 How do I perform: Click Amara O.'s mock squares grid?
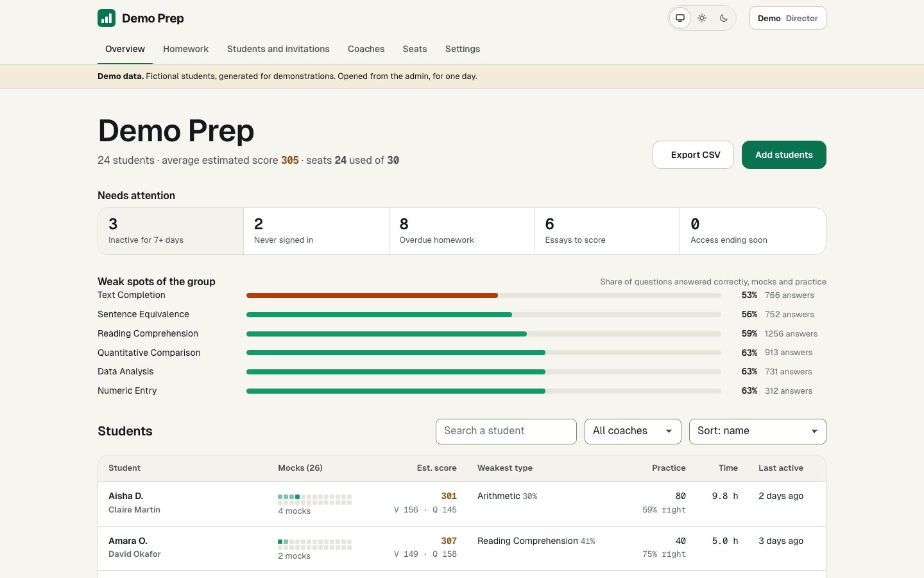tap(314, 544)
